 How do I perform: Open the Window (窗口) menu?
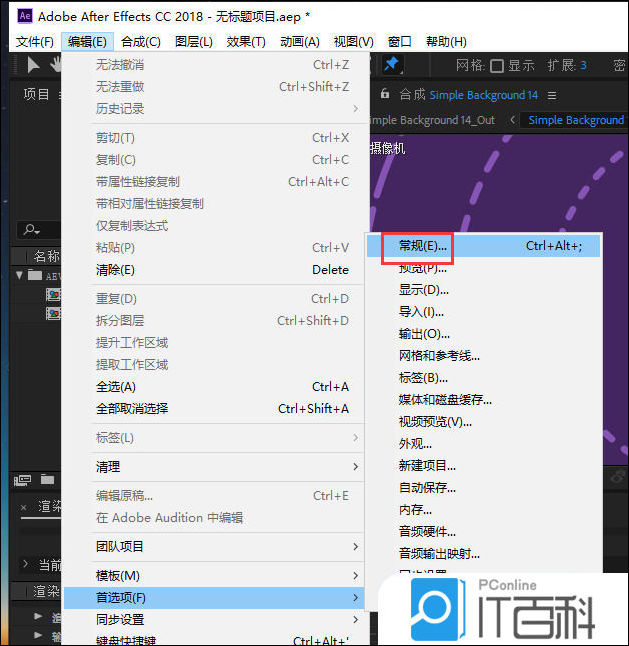(399, 42)
